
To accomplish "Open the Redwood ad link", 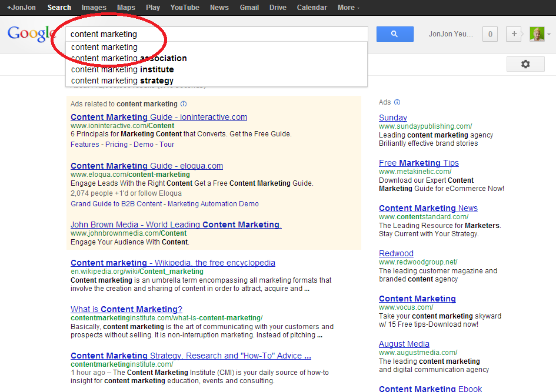I will (396, 253).
